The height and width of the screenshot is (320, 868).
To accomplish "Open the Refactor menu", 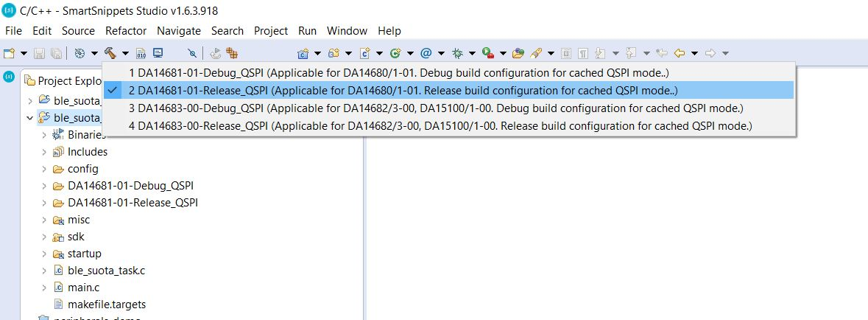I will click(x=126, y=31).
